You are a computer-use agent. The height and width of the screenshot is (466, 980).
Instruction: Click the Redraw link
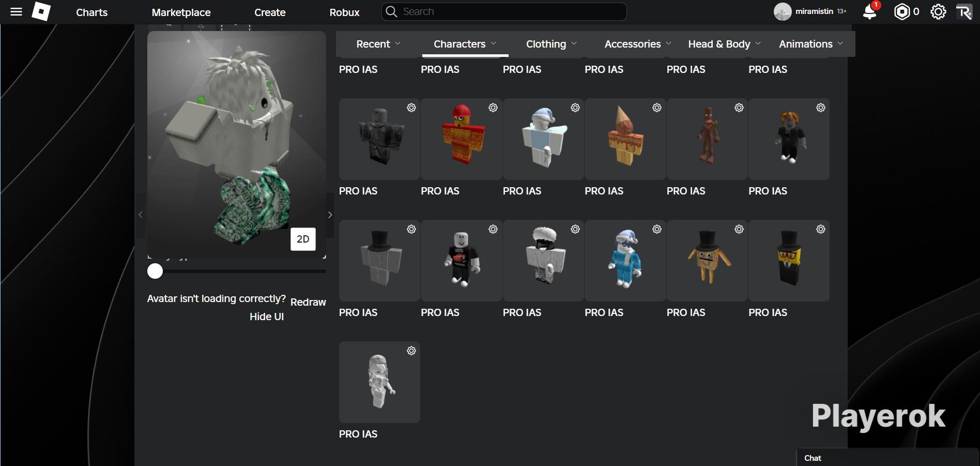(308, 302)
